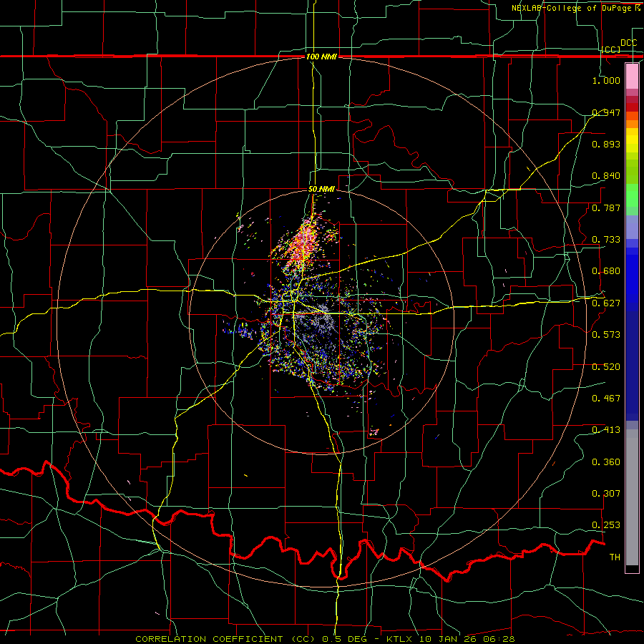Click the dense pink-red echo cluster north of radar
Viewport: 644px width, 644px height.
(303, 243)
